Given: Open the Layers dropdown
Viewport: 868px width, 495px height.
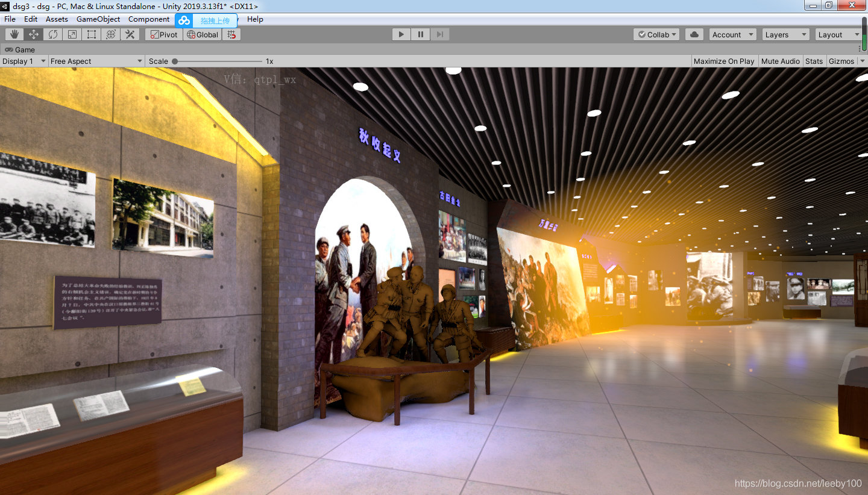Looking at the screenshot, I should pos(785,34).
